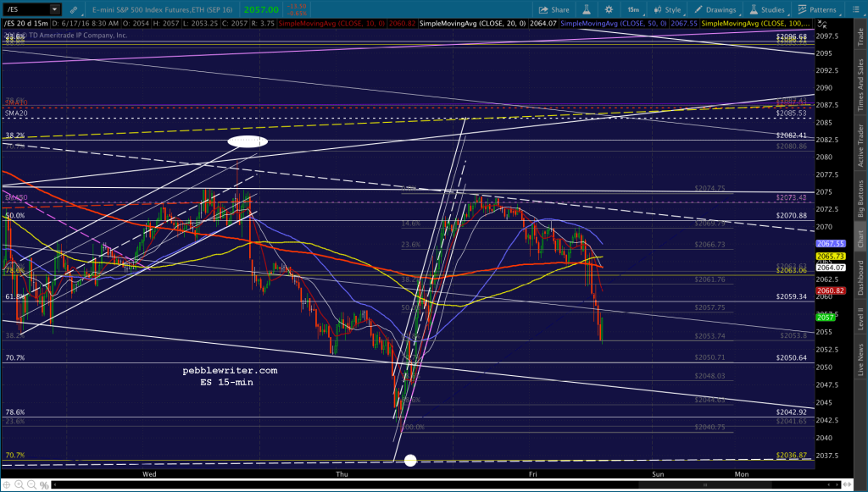Click the white oval drawing near 2082.41
Viewport: 868px width, 492px height.
[248, 141]
